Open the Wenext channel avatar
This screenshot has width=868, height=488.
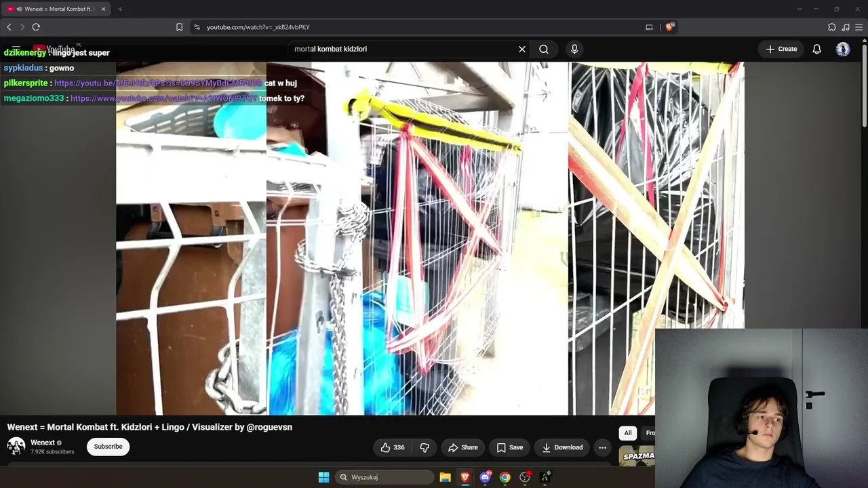click(16, 446)
